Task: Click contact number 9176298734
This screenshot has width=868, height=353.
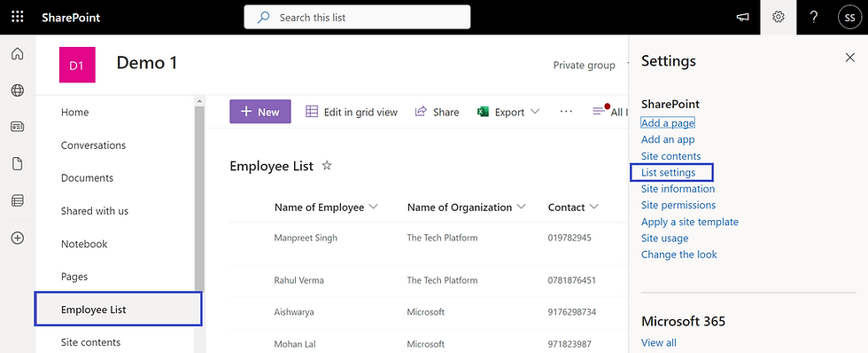Action: pyautogui.click(x=572, y=312)
